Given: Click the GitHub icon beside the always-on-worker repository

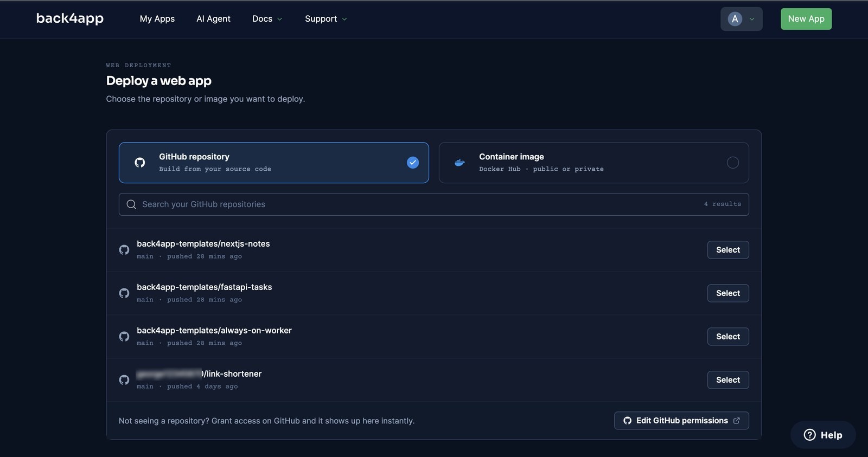Looking at the screenshot, I should tap(124, 337).
